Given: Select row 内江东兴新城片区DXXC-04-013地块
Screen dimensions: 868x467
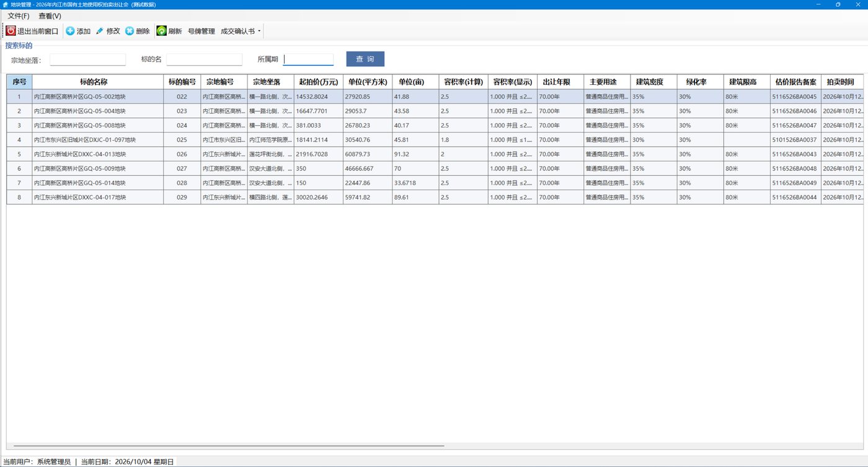Looking at the screenshot, I should coord(435,154).
